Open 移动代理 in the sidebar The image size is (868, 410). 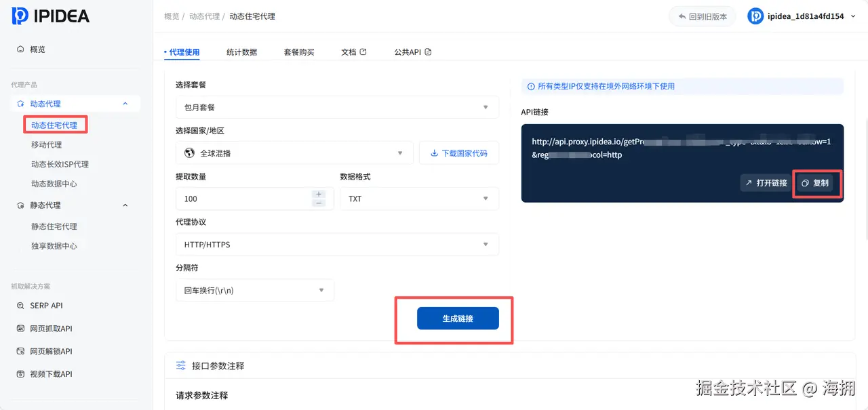[46, 144]
